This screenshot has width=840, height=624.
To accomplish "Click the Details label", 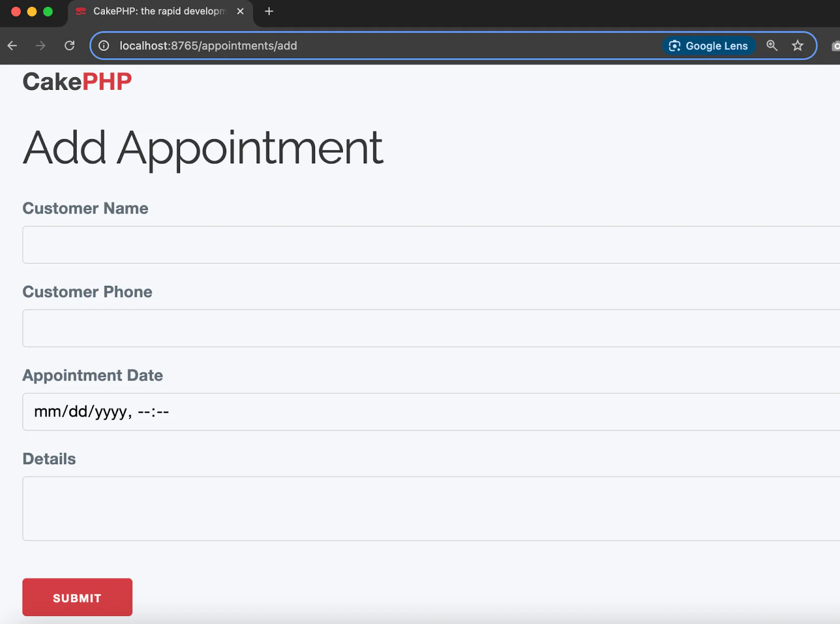I will (x=49, y=459).
